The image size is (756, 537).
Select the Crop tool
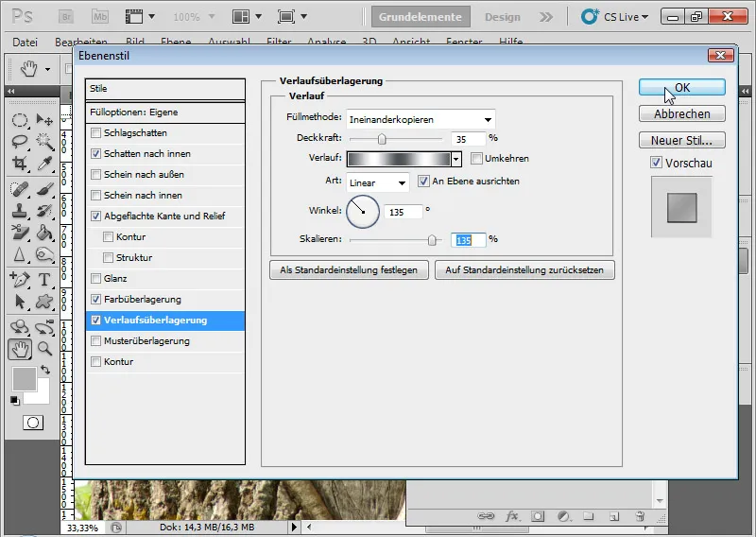19,163
